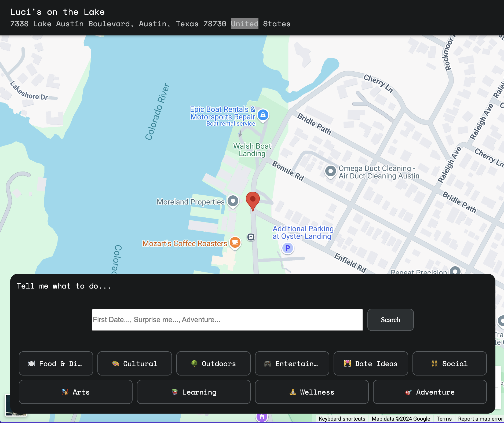Click the Map data ©2024 Google text
This screenshot has width=504, height=423.
(401, 419)
